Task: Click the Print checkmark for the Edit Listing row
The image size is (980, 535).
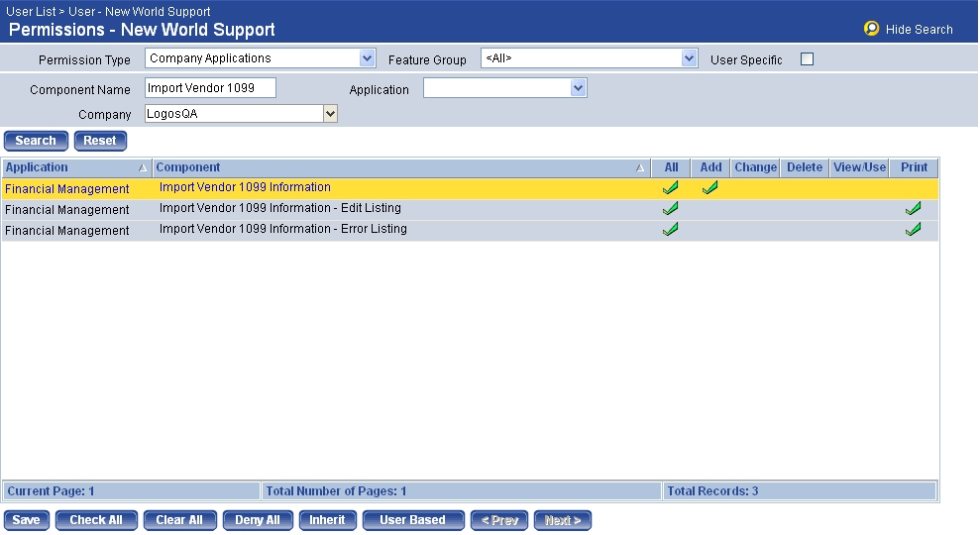Action: tap(914, 208)
